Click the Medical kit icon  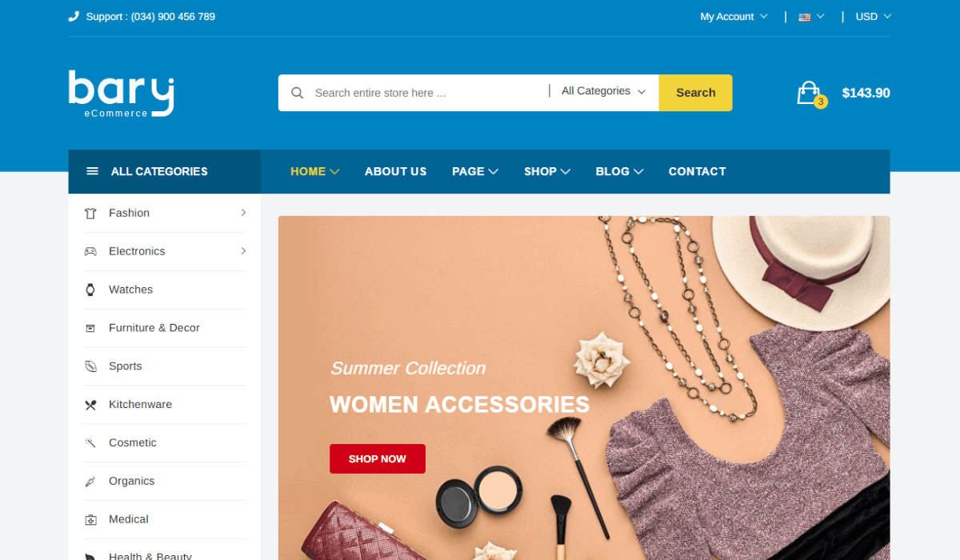click(90, 520)
